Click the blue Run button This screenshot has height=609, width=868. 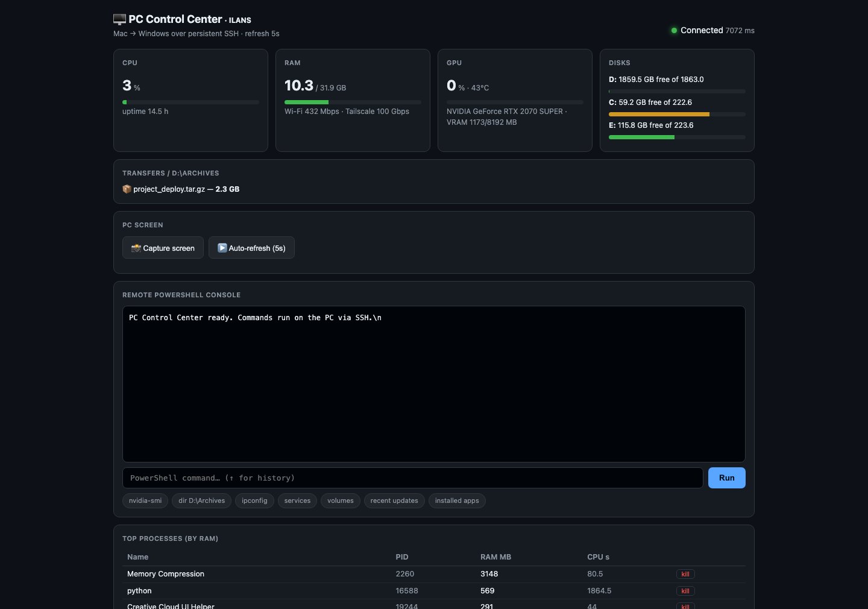click(x=726, y=478)
